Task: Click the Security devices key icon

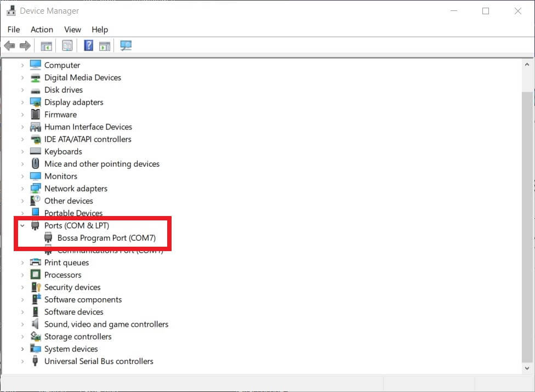Action: (x=36, y=287)
